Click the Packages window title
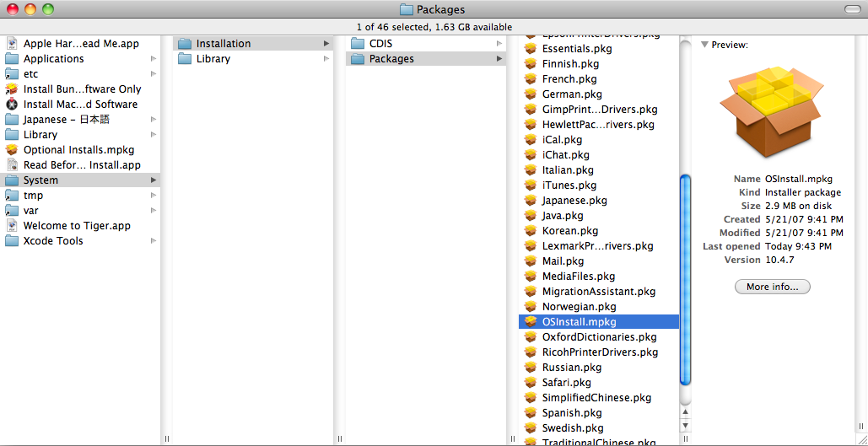 440,9
